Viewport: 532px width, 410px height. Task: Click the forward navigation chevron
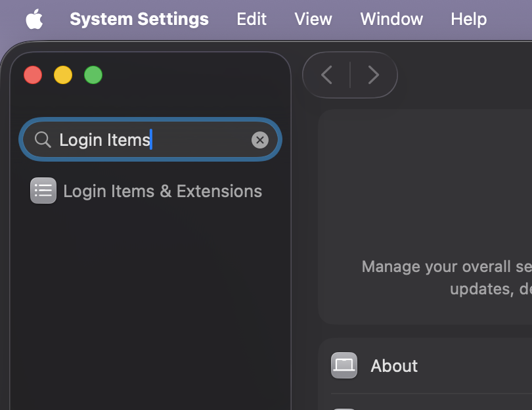374,75
